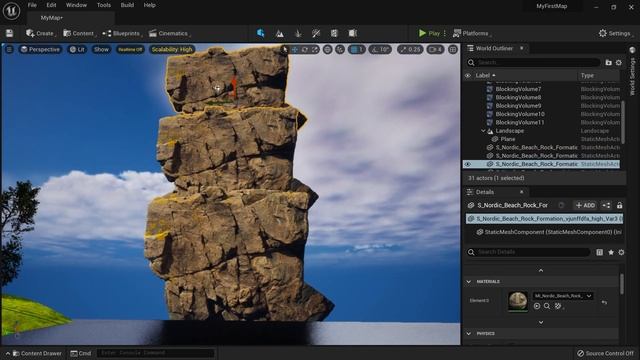
Task: Open Play options three-dot menu
Action: click(x=445, y=33)
